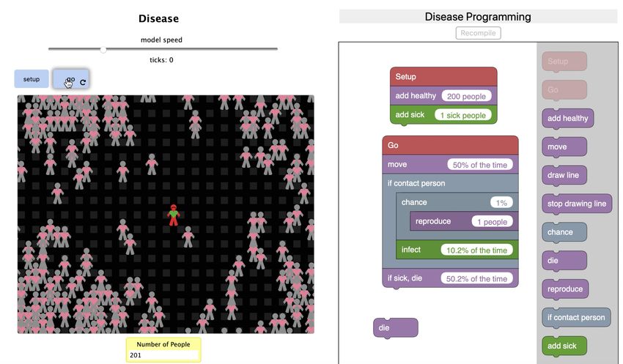
Task: Click the Recompile button
Action: point(478,33)
